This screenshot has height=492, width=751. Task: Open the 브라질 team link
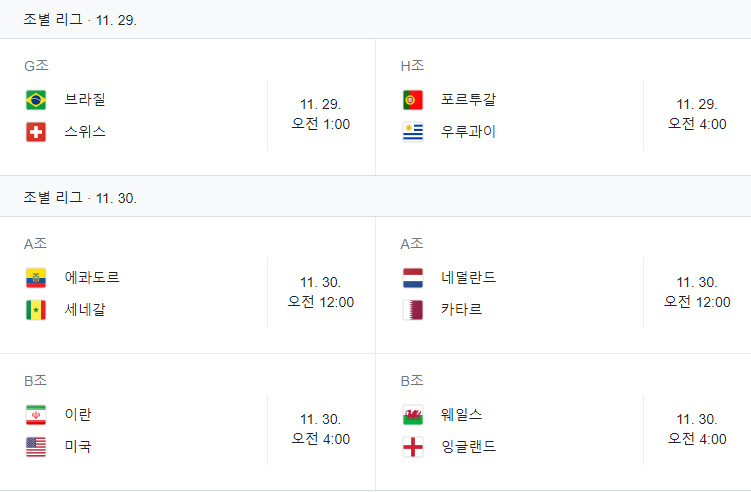click(x=85, y=100)
